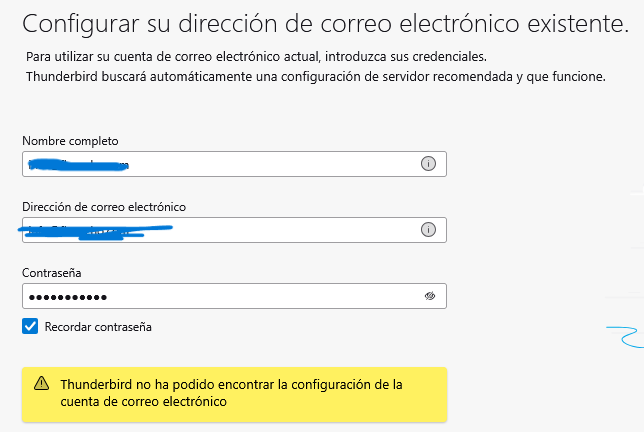644x432 pixels.
Task: Uncheck the Recordar contraseña checkbox
Action: 30,326
